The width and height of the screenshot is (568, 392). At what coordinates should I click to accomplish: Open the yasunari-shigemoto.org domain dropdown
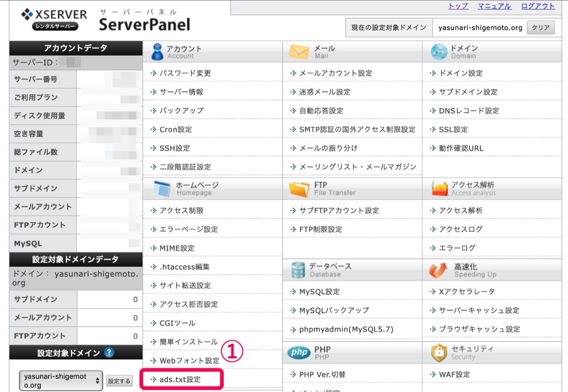(x=61, y=381)
